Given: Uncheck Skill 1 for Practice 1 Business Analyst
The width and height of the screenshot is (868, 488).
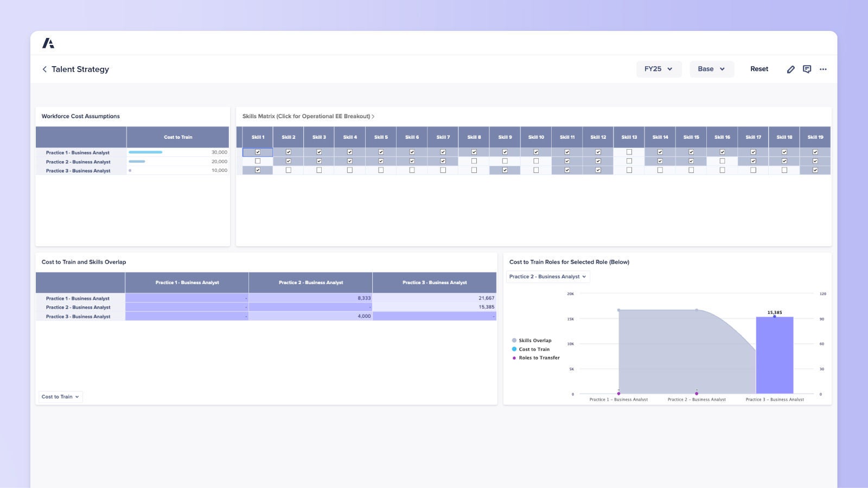Looking at the screenshot, I should (257, 152).
